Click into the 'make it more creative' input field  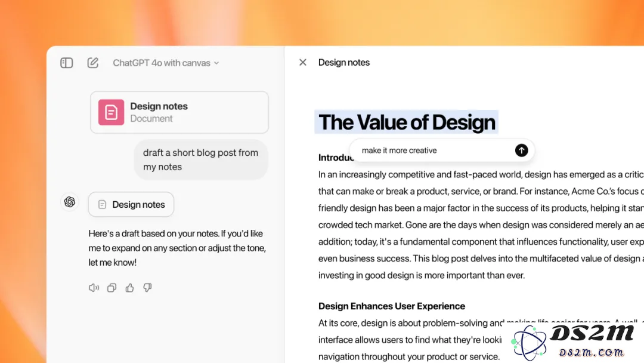click(435, 150)
